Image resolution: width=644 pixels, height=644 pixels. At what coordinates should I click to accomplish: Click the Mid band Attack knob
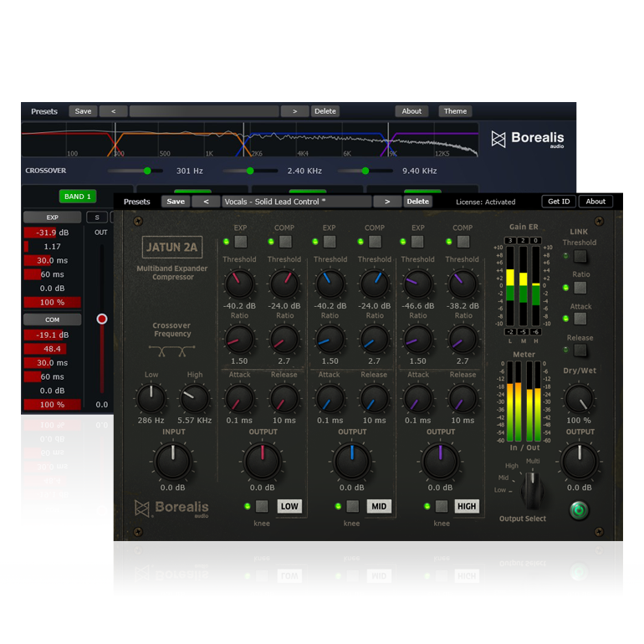[x=330, y=398]
